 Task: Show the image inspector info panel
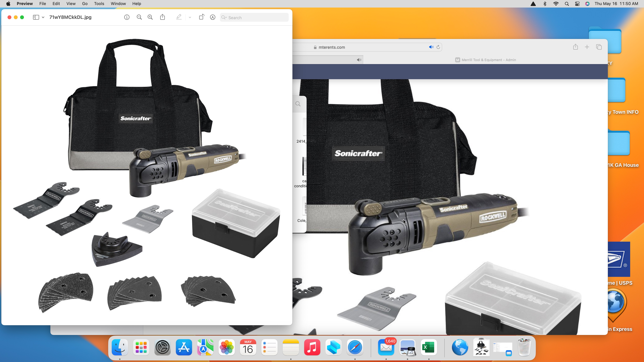click(x=127, y=17)
